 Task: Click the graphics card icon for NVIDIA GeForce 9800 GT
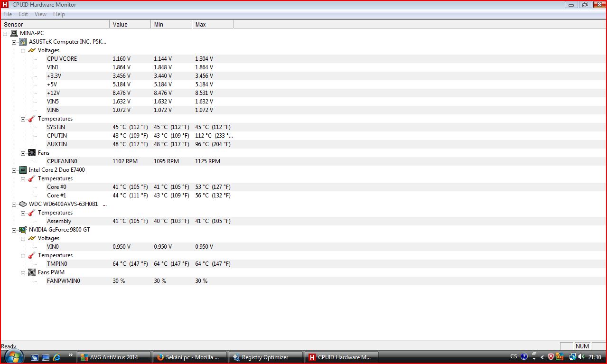pos(23,230)
